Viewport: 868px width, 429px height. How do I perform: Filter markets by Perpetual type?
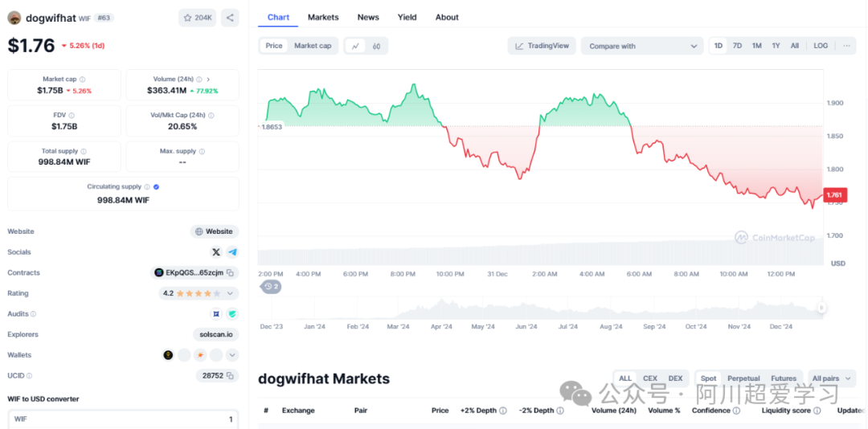tap(743, 378)
